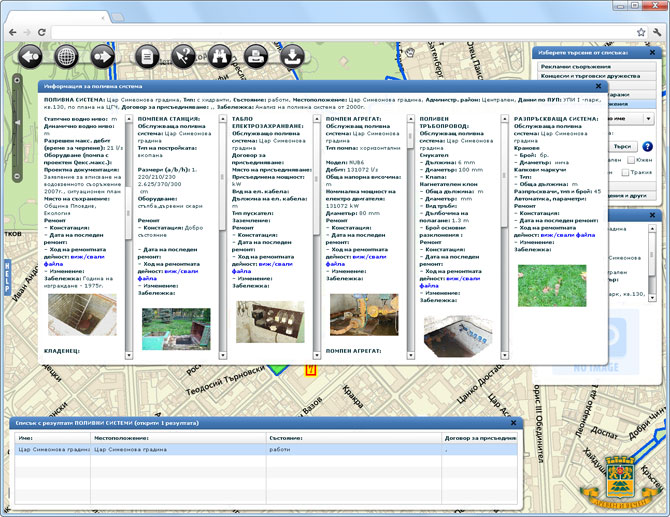670x517 pixels.
Task: Toggle the Южен district checkbox
Action: click(x=631, y=160)
